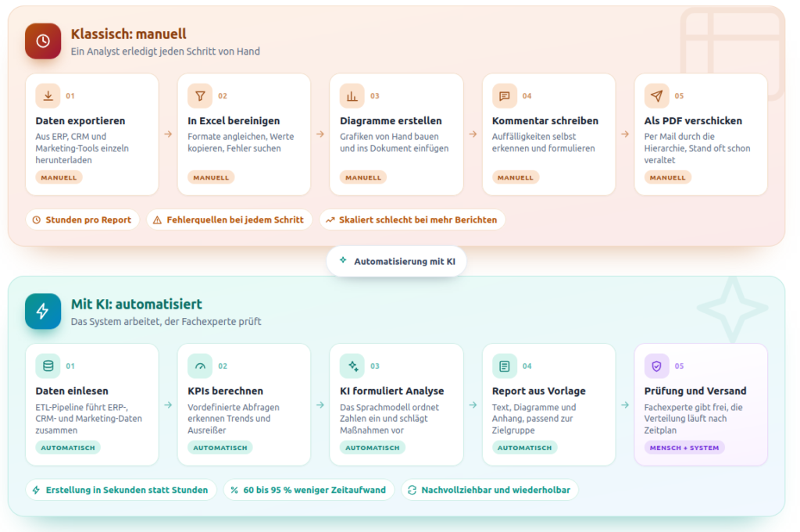Click the 'Prüfung und Versand' card title
This screenshot has height=532, width=800.
(695, 391)
